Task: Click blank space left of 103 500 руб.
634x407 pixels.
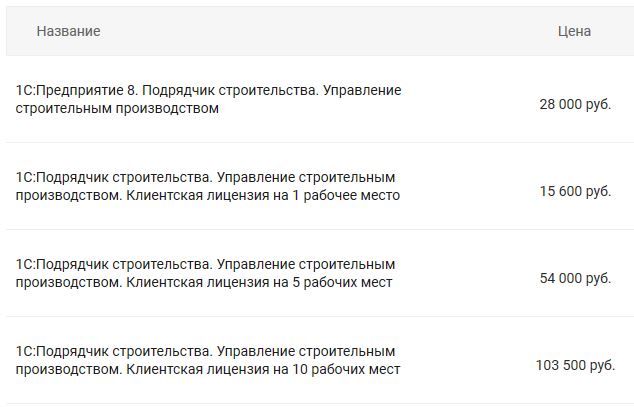Action: (x=470, y=365)
